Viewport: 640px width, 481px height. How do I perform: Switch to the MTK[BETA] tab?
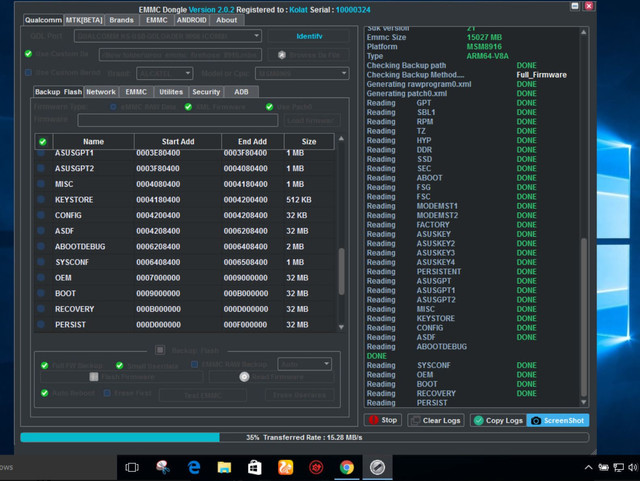click(84, 20)
